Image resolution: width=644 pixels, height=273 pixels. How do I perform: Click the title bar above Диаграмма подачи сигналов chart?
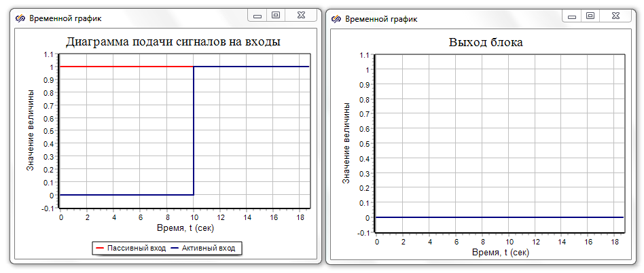point(136,19)
